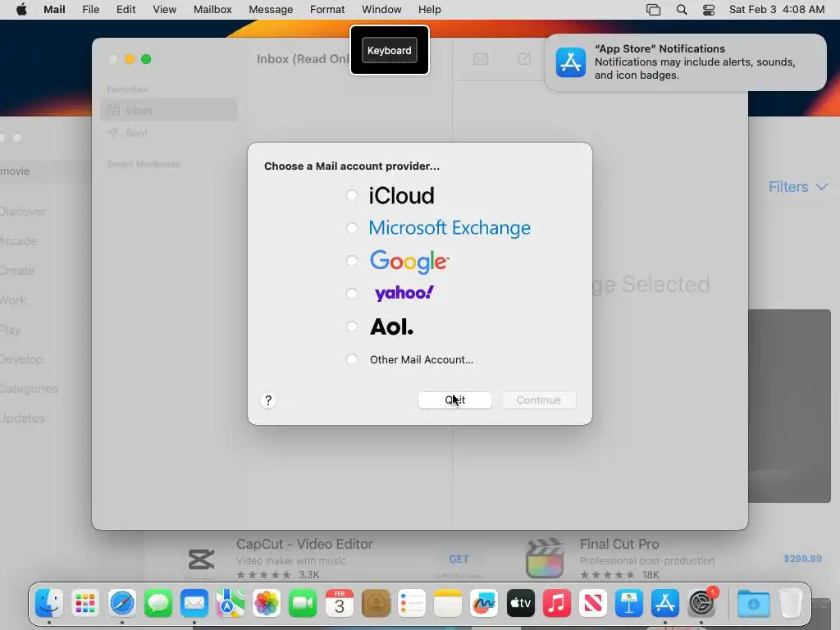Image resolution: width=840 pixels, height=630 pixels.
Task: Open Safari from the Dock
Action: tap(121, 603)
